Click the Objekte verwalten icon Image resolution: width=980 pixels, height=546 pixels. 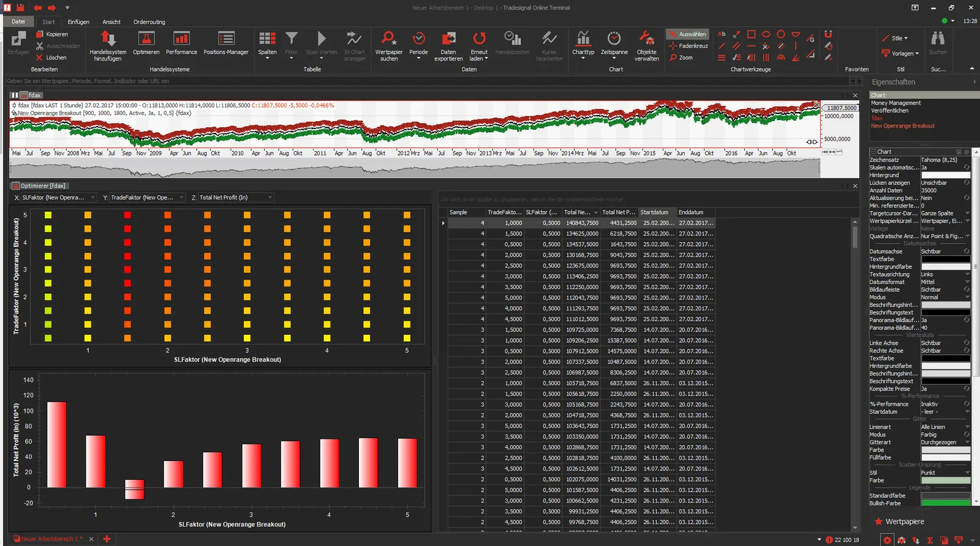click(x=646, y=39)
